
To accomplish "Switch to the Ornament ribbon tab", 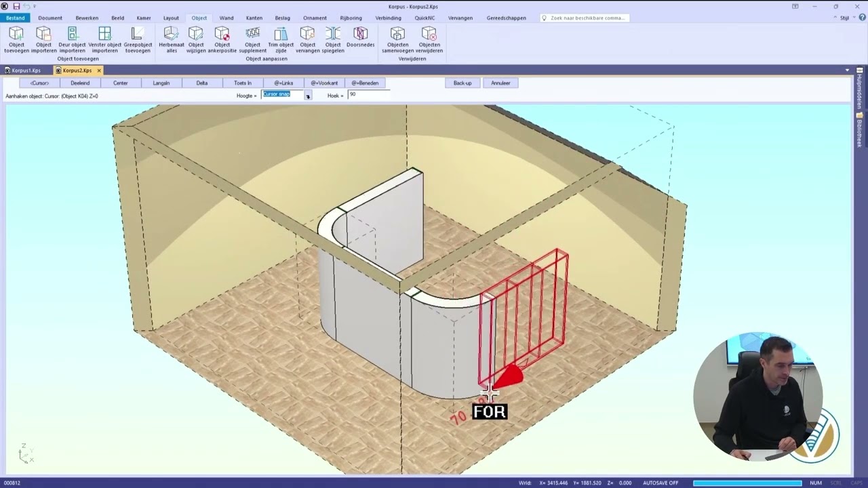I will (x=315, y=18).
